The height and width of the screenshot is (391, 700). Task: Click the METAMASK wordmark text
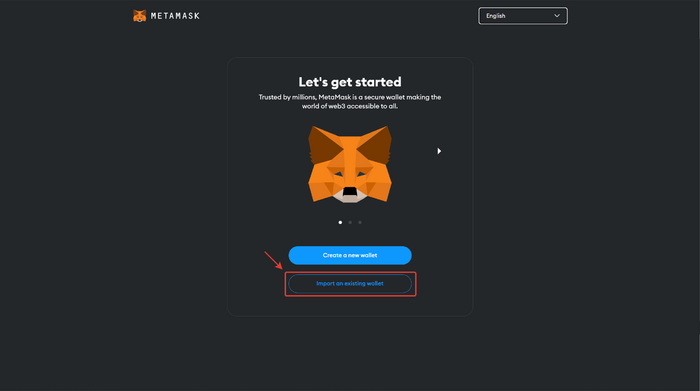click(175, 16)
